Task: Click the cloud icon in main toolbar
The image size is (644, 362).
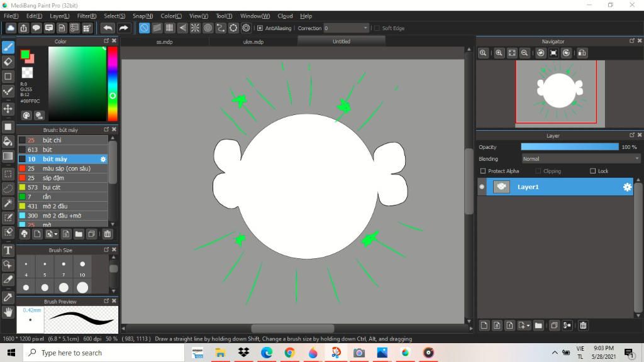Action: click(x=11, y=28)
